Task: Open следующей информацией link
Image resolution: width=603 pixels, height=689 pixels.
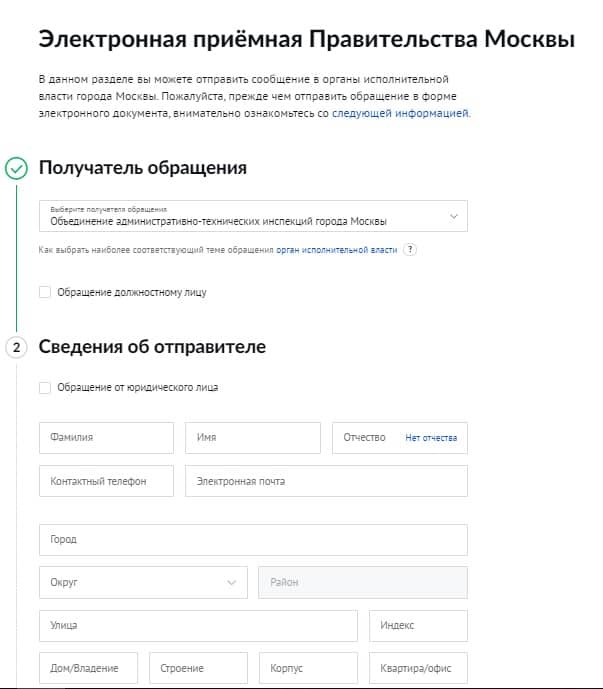Action: point(401,113)
